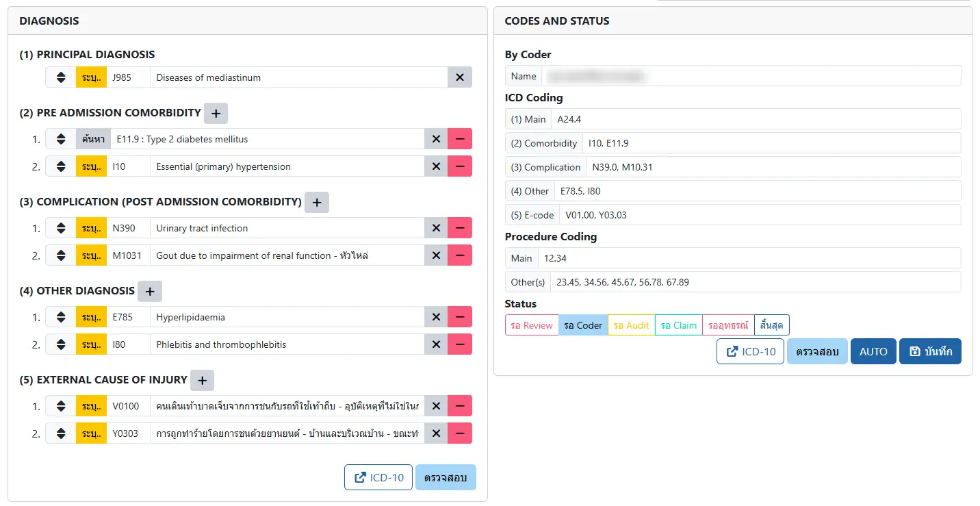Remove the Urinary tract infection row
The width and height of the screenshot is (980, 506).
coord(459,228)
